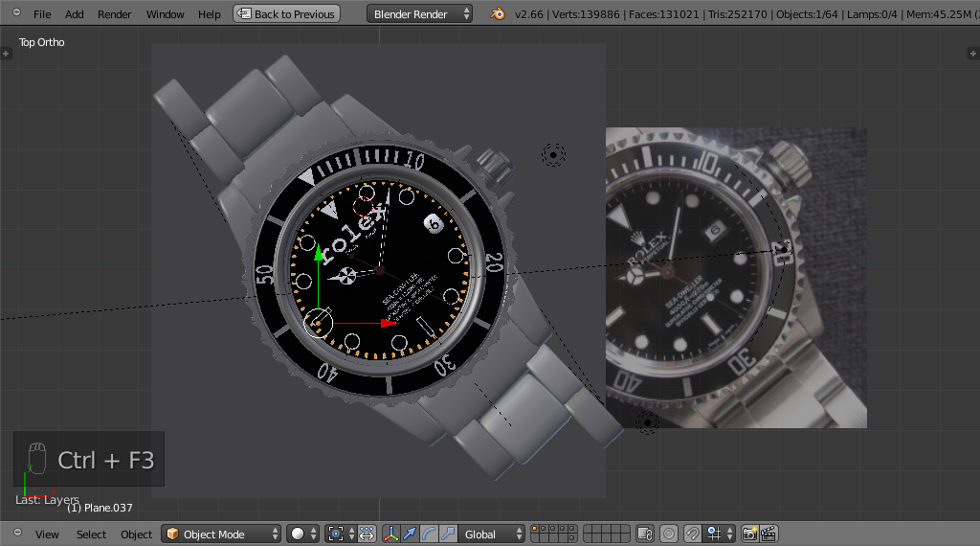Open the Object Mode dropdown
Image resolution: width=980 pixels, height=546 pixels.
221,535
